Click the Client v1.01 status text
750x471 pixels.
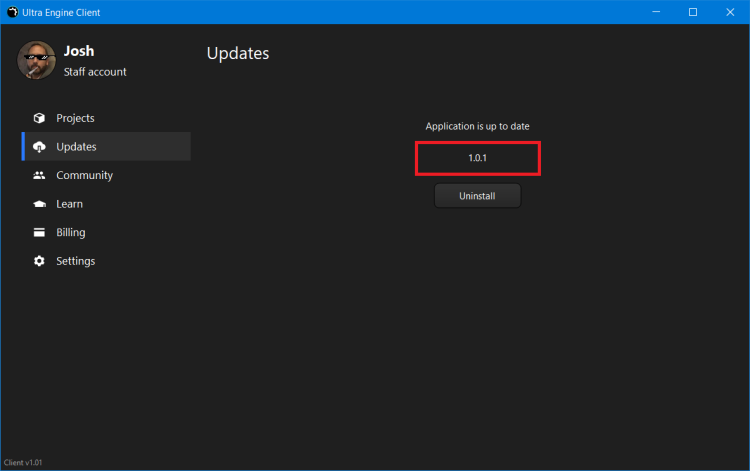[23, 463]
